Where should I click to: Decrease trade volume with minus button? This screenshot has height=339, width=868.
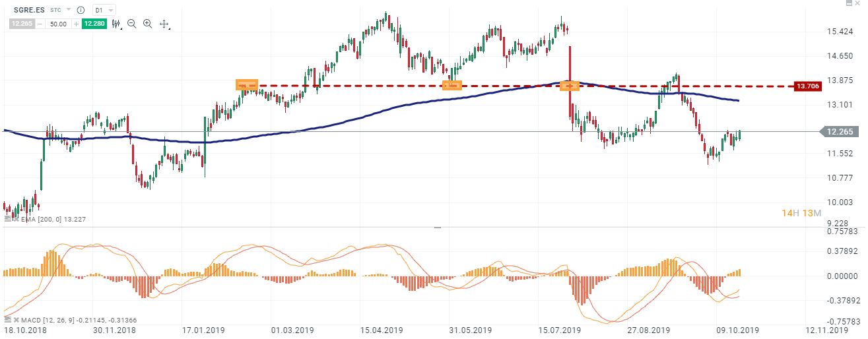40,24
